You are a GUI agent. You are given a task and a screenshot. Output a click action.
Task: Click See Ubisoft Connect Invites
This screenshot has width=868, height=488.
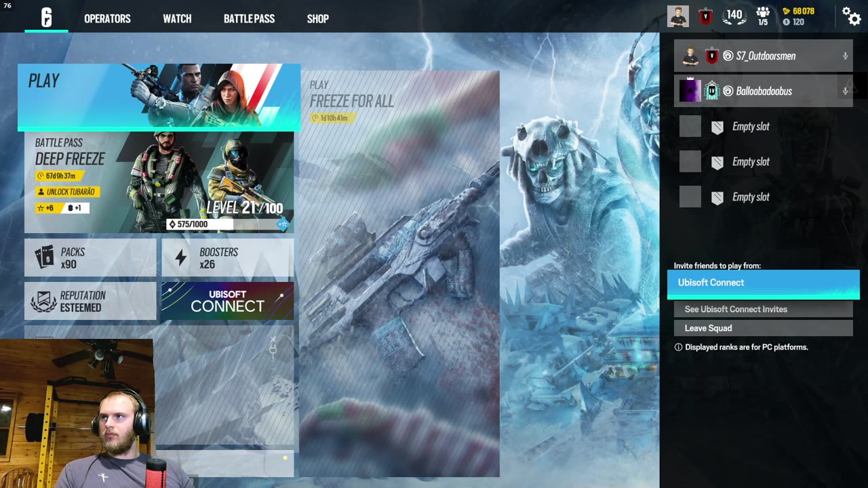point(763,309)
